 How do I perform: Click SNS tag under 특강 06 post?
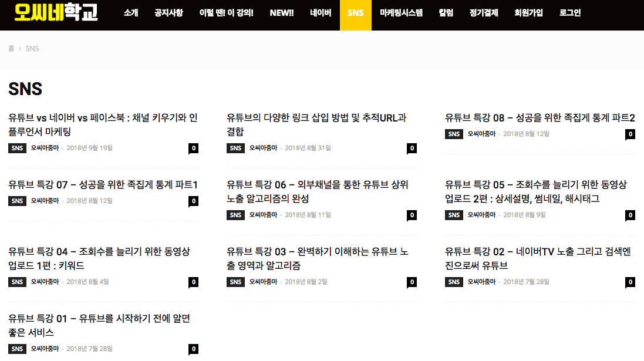[x=236, y=215]
